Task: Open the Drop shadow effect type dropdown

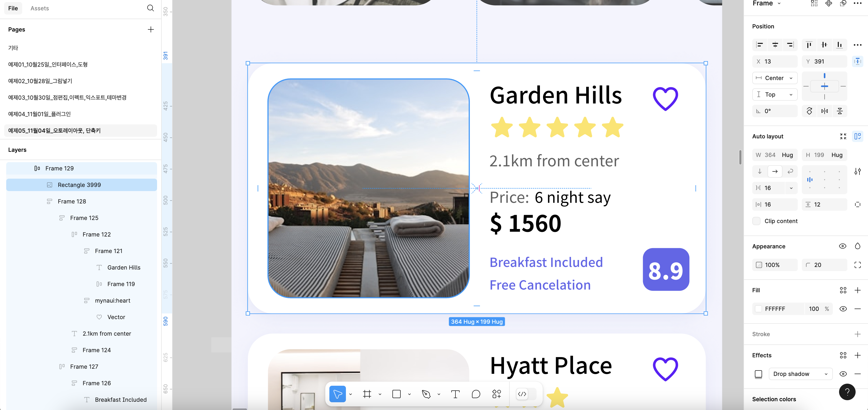Action: point(800,374)
